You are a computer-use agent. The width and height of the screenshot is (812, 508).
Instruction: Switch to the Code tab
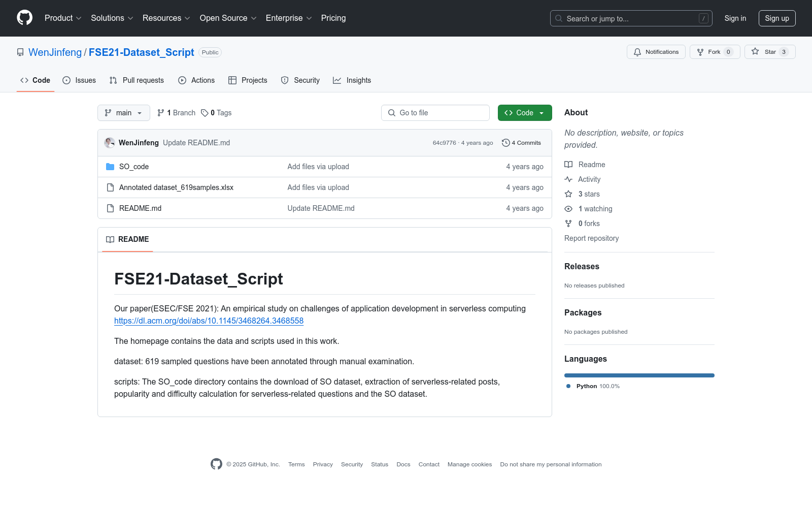pyautogui.click(x=36, y=80)
